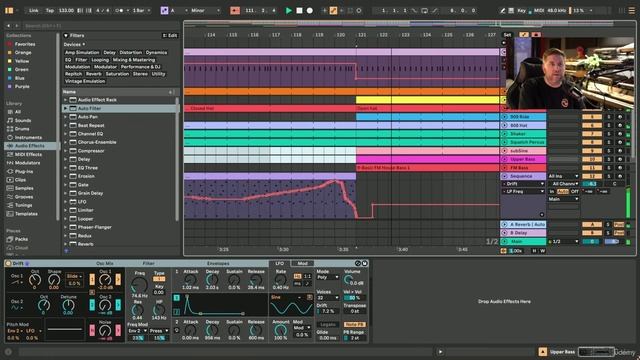Solo the Shaker track
Screen dimensions: 640x360
[609, 134]
